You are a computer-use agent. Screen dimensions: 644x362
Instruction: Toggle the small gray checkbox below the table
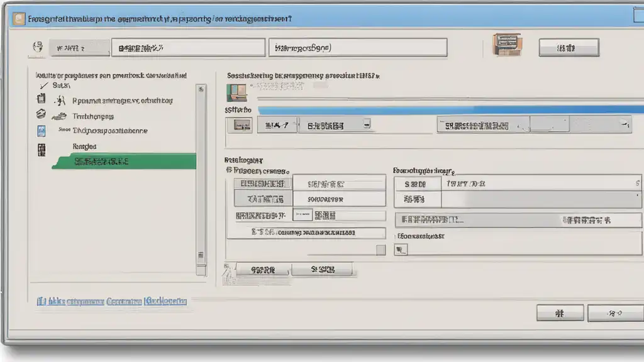380,250
